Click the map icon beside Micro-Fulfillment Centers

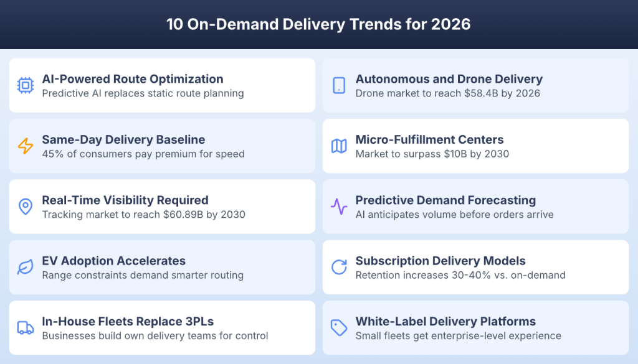[x=339, y=146]
